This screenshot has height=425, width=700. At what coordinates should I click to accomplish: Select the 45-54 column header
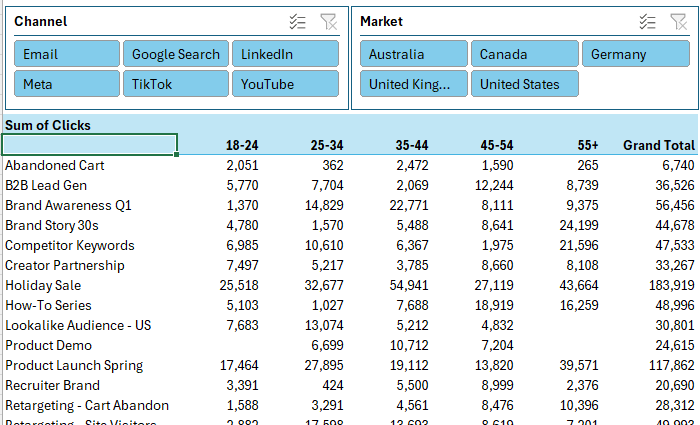point(496,145)
